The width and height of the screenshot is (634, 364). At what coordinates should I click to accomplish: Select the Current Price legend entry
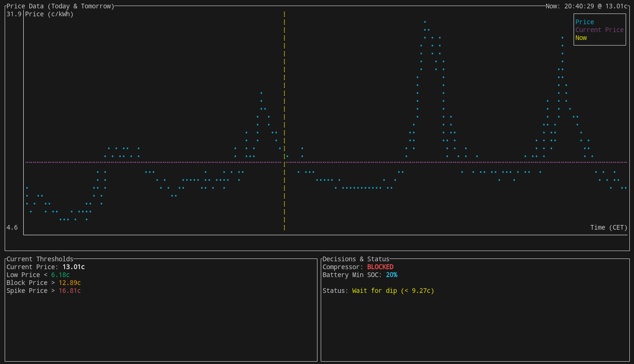pyautogui.click(x=599, y=30)
